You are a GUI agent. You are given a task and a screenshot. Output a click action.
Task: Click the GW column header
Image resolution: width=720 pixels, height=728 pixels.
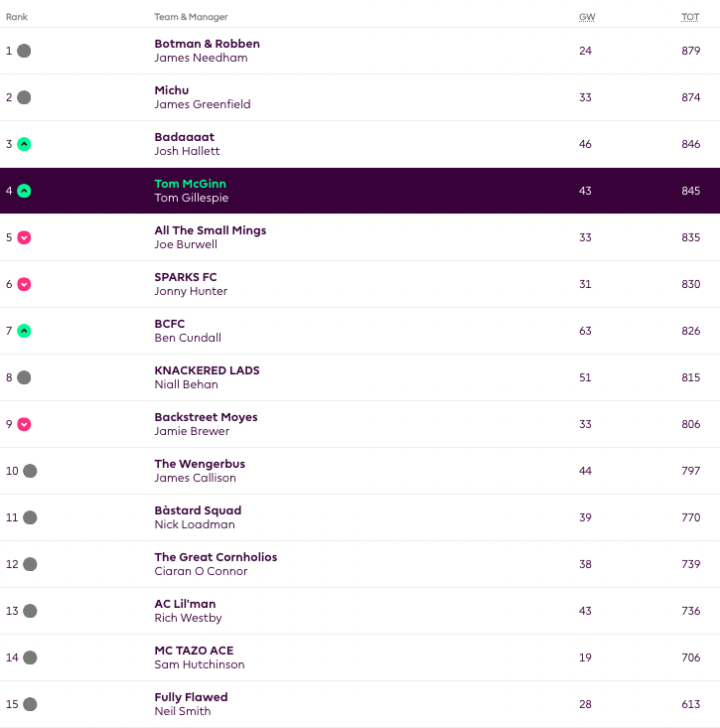click(586, 17)
